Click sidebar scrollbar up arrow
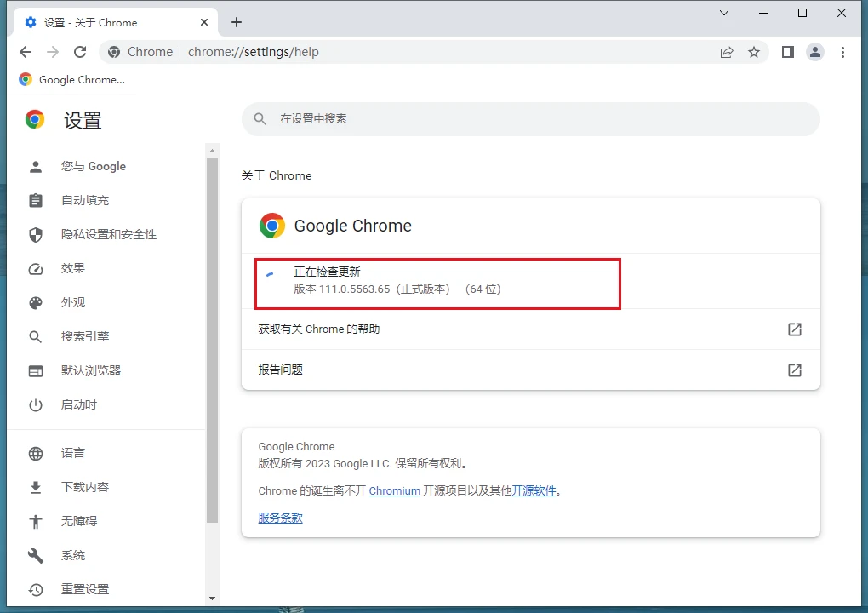 (x=212, y=151)
